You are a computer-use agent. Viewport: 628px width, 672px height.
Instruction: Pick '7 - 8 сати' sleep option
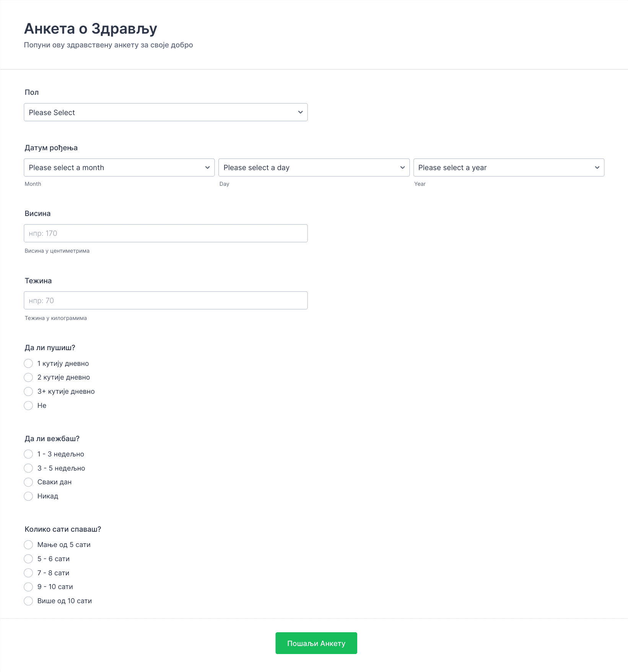(x=28, y=573)
